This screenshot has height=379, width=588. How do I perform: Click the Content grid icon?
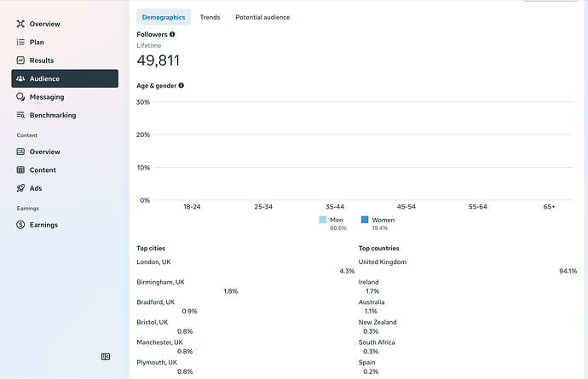tap(20, 169)
